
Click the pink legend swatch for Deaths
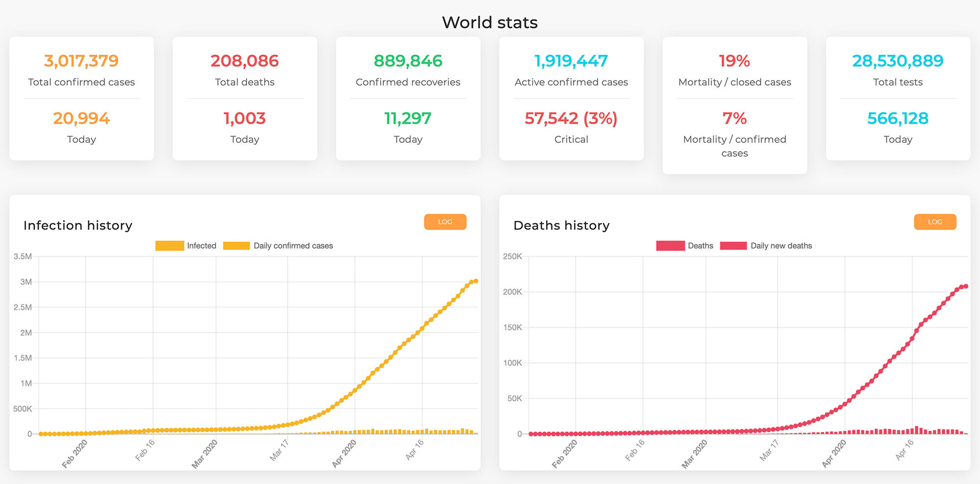click(x=670, y=245)
